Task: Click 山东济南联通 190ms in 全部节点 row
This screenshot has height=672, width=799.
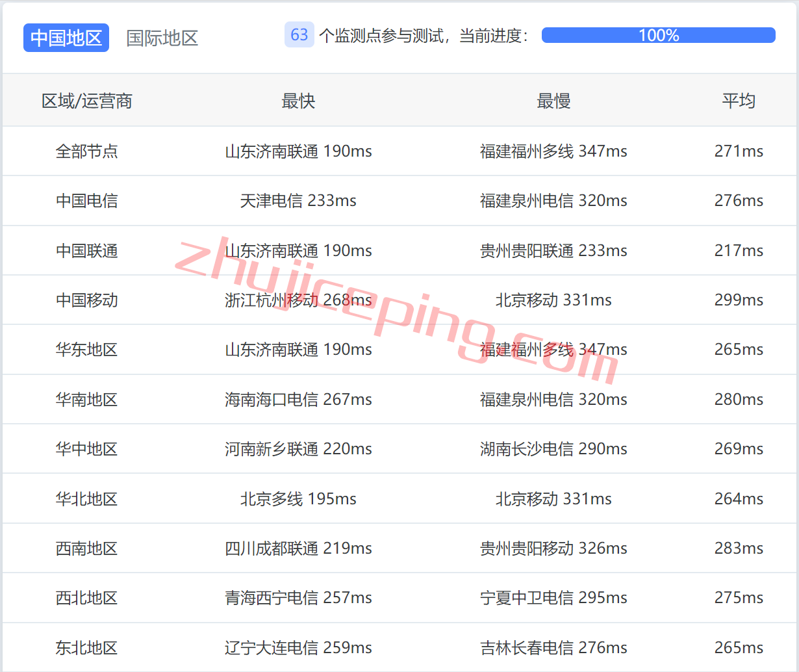Action: click(298, 151)
